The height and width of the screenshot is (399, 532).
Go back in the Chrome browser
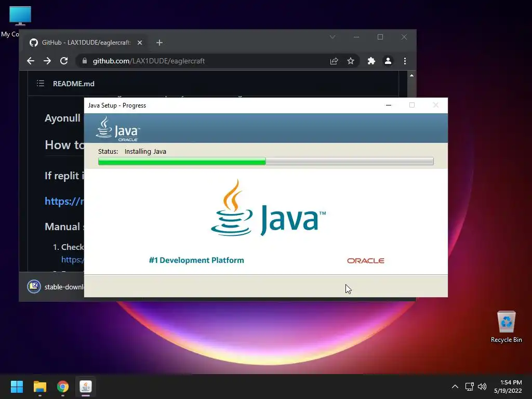click(x=31, y=61)
